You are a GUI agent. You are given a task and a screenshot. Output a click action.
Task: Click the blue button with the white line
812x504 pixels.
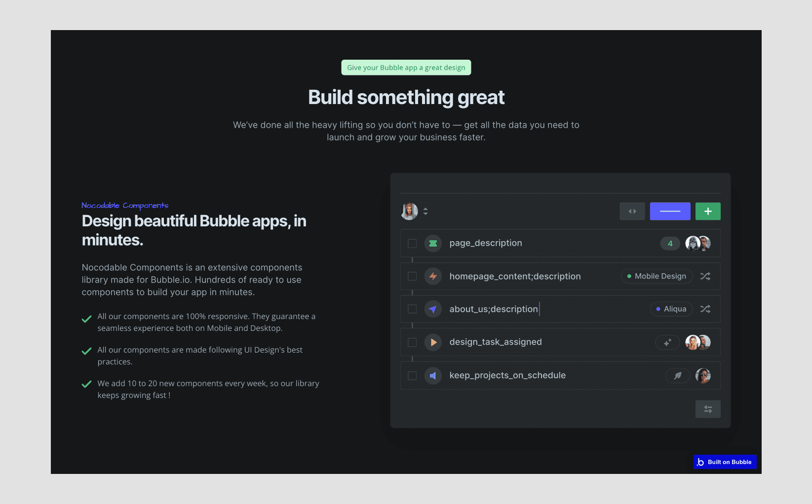click(x=670, y=212)
